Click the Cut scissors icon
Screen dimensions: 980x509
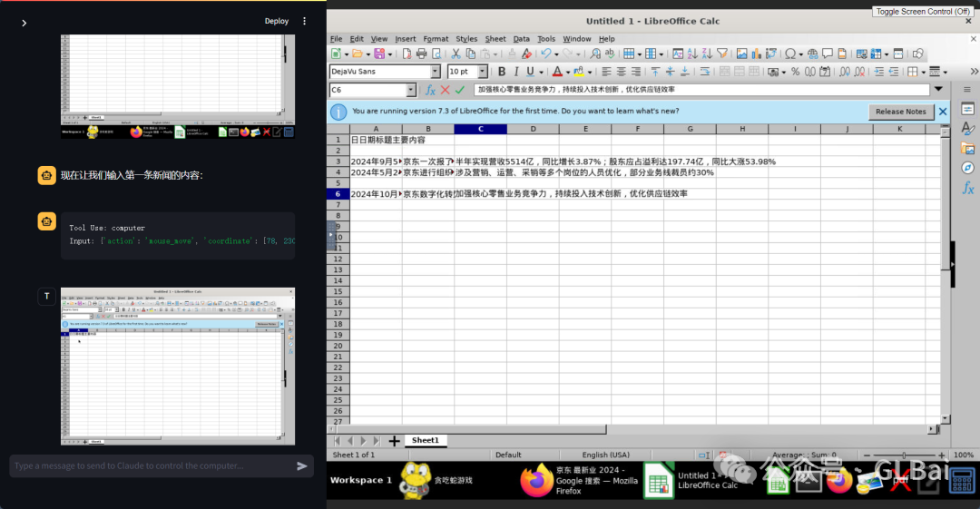pos(457,54)
